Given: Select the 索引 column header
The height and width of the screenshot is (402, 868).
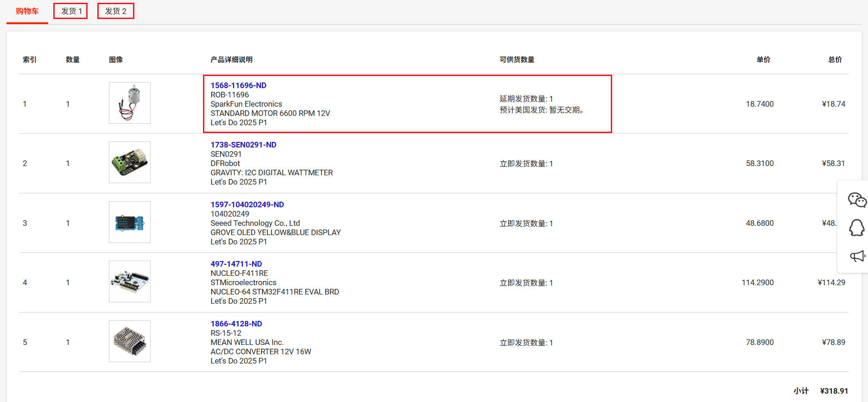Looking at the screenshot, I should point(30,59).
